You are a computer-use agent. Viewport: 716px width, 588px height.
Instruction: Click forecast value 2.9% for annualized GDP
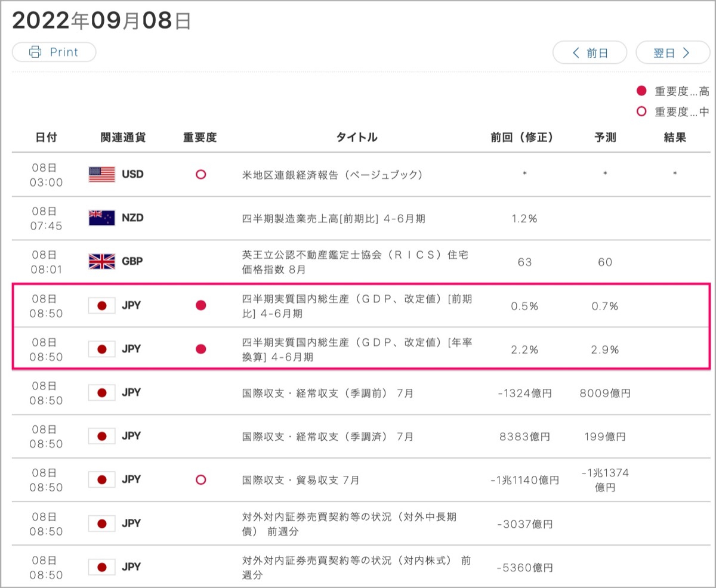pos(605,350)
